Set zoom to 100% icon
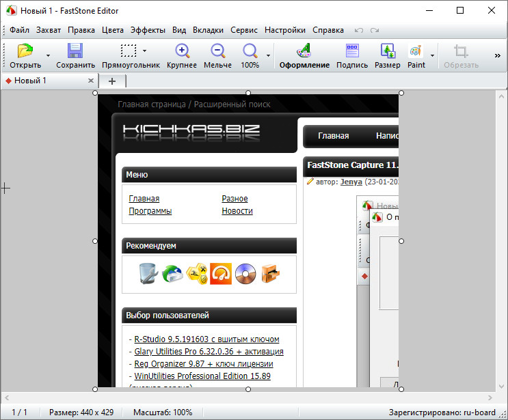 (250, 51)
